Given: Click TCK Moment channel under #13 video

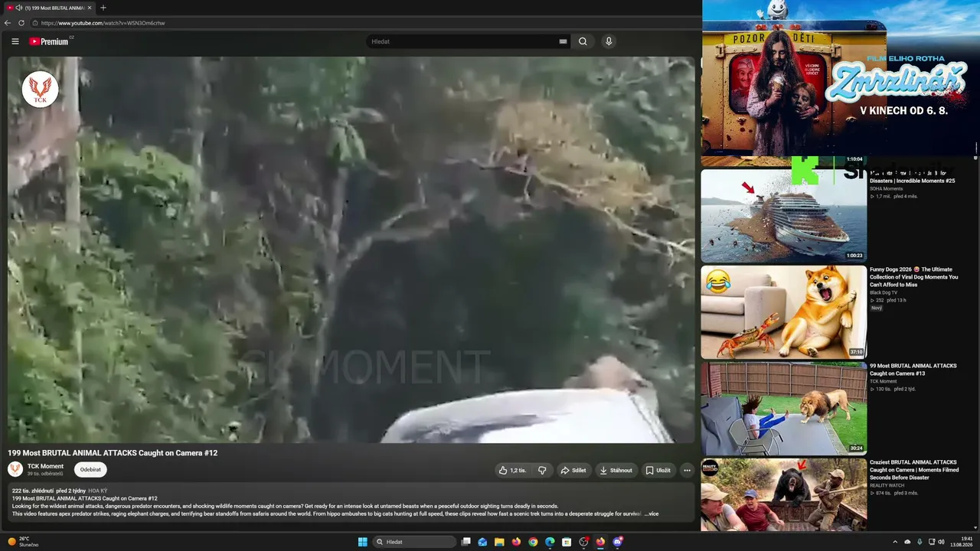Looking at the screenshot, I should (884, 381).
